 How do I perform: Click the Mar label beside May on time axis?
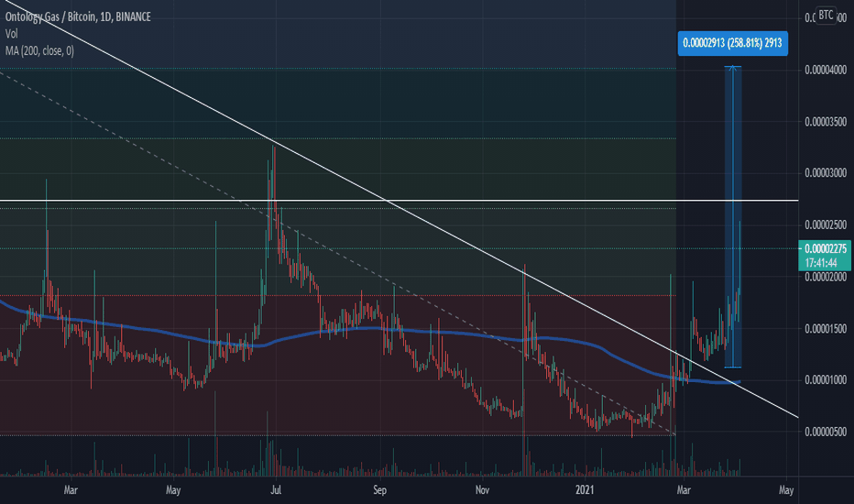point(71,490)
